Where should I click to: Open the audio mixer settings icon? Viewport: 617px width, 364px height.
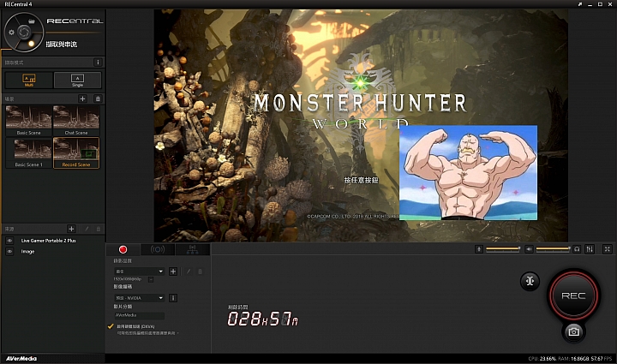(x=590, y=248)
